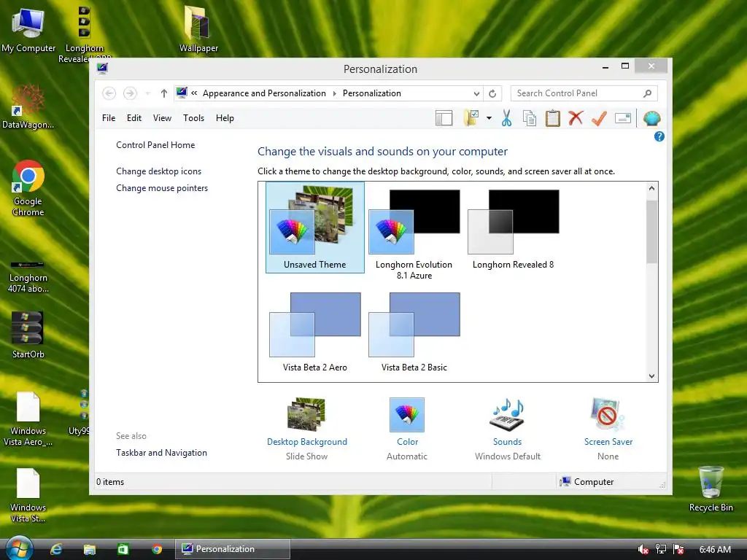Expand the address bar history dropdown
Image resolution: width=747 pixels, height=560 pixels.
pyautogui.click(x=476, y=93)
